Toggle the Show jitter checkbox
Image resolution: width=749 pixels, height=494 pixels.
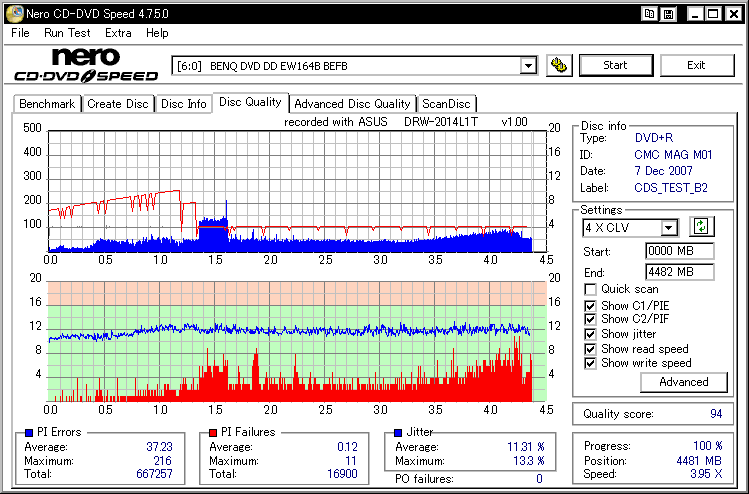pos(590,334)
